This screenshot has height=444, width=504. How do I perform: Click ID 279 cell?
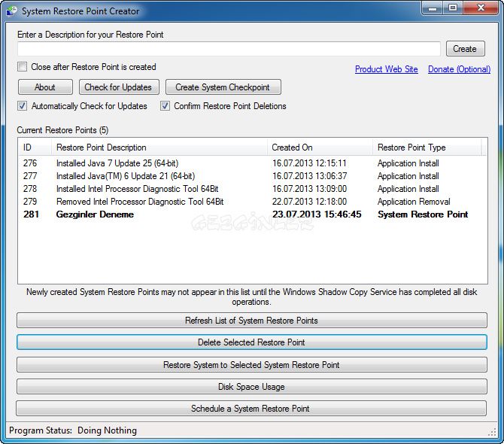point(30,202)
